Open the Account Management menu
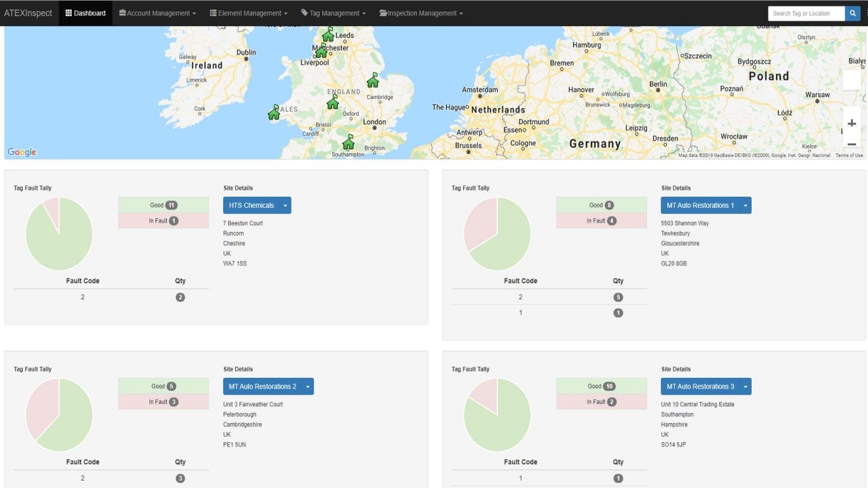Screen dimensions: 868x488 158,13
